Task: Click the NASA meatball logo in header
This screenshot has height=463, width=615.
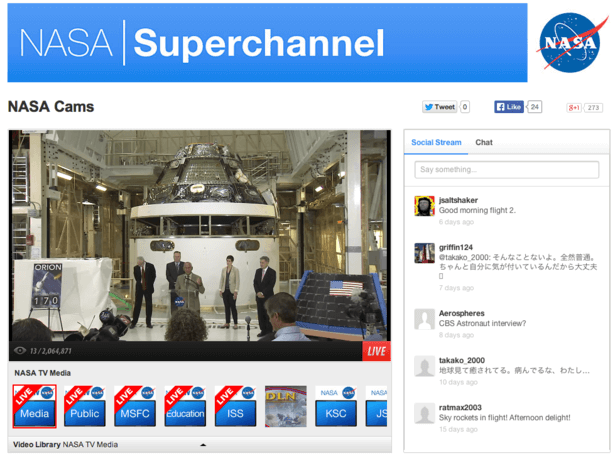Action: 569,41
